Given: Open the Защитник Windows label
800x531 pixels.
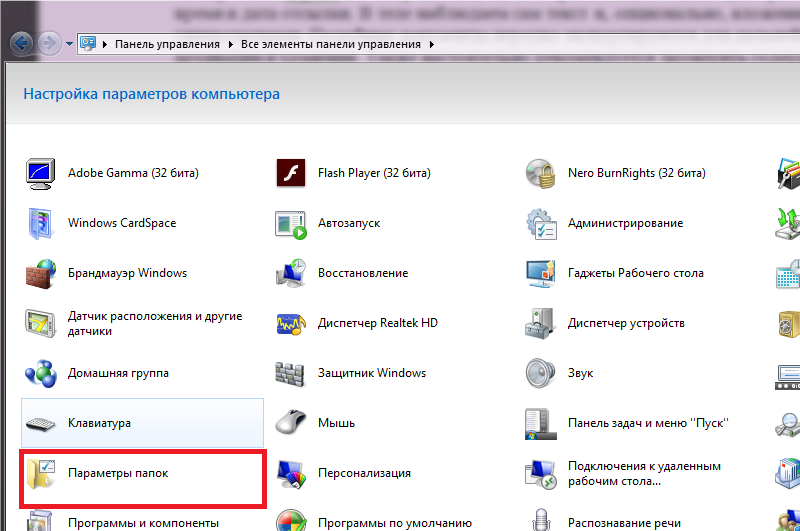Looking at the screenshot, I should [x=372, y=373].
